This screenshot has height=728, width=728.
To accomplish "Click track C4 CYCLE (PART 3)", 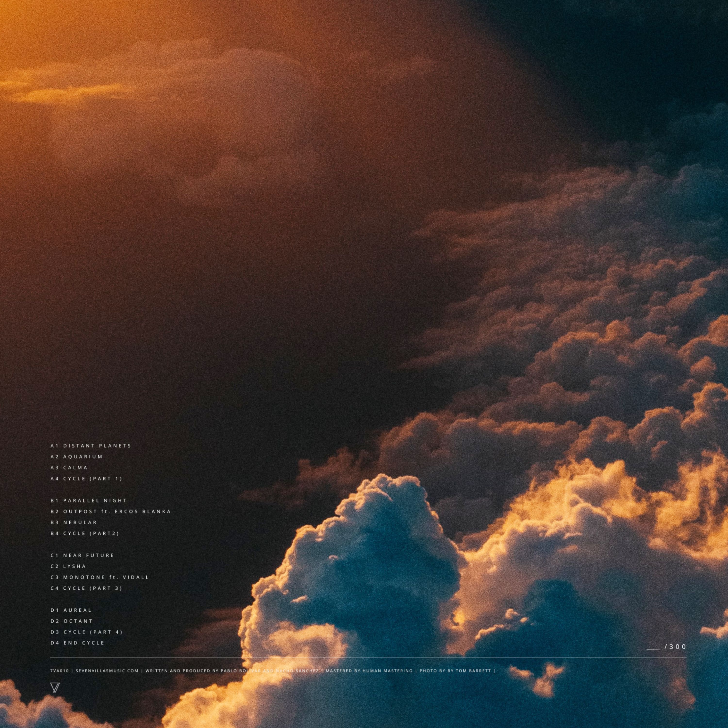I will coord(87,588).
